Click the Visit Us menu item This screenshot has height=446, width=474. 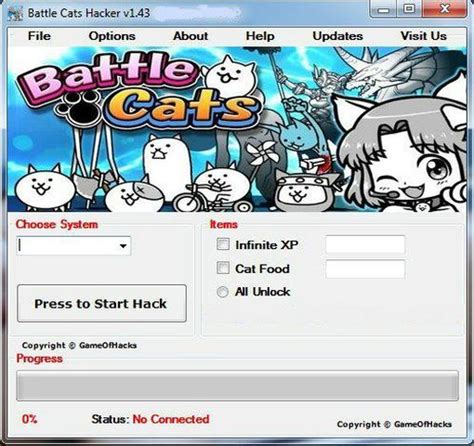coord(424,36)
